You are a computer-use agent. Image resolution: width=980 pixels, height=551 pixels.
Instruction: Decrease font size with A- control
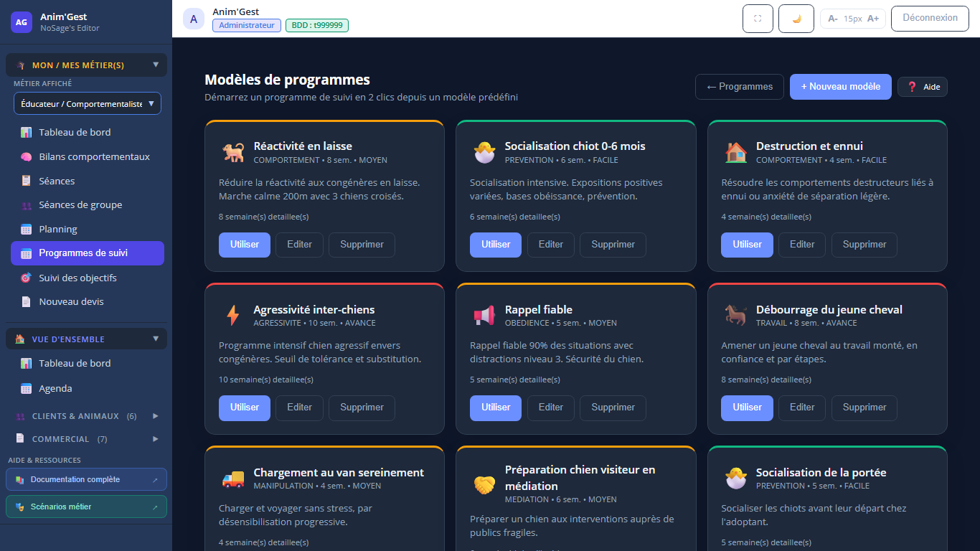coord(833,19)
